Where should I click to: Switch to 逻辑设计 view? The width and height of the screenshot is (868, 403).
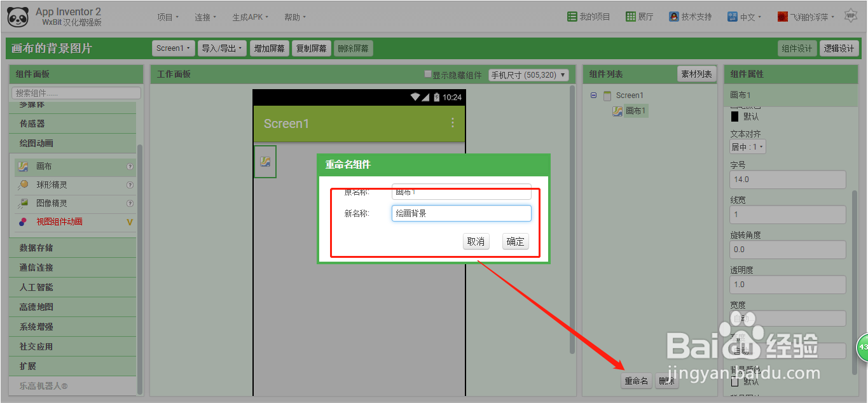839,48
